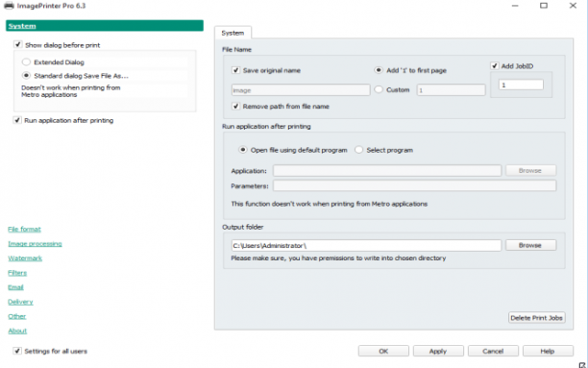Click the Parameters input field
The image size is (588, 368).
click(414, 185)
